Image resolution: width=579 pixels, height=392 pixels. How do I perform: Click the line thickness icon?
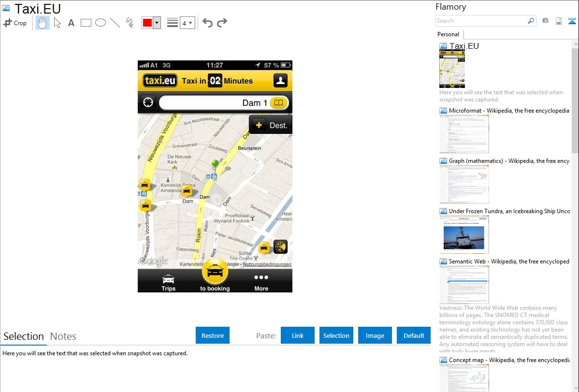[172, 23]
